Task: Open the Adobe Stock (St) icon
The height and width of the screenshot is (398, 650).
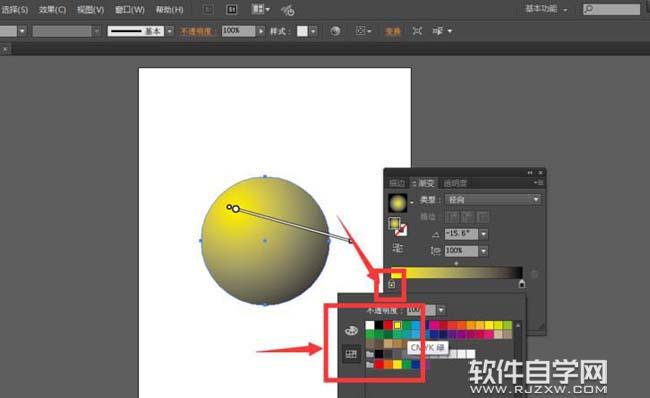Action: (x=232, y=9)
